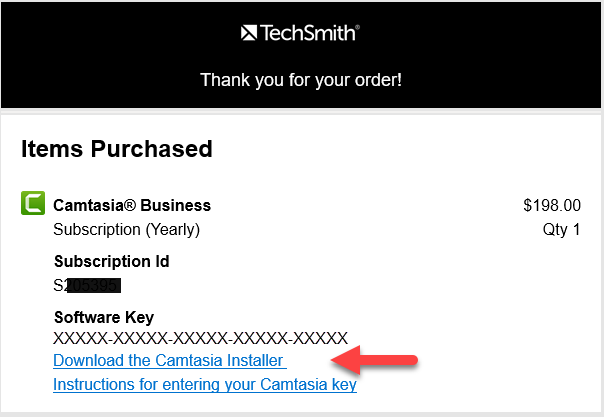Image resolution: width=604 pixels, height=417 pixels.
Task: Click the red arrow annotation
Action: point(379,359)
